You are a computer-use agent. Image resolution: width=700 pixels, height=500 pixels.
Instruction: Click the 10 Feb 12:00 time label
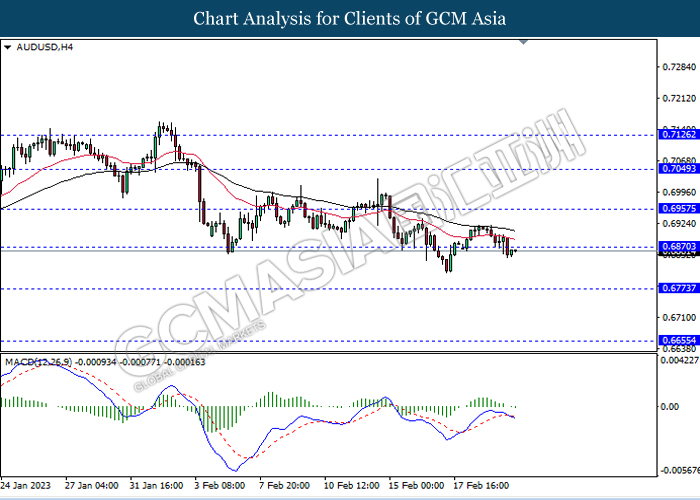[x=351, y=485]
